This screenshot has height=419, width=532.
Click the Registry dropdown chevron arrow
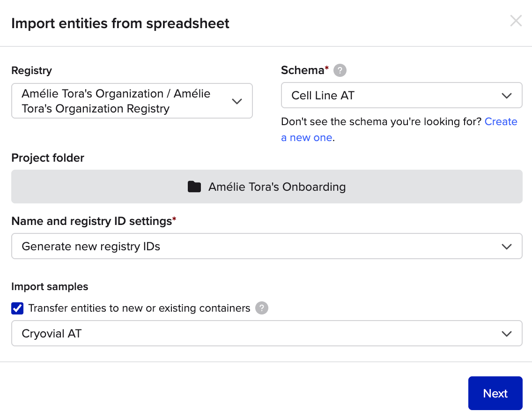pos(237,101)
